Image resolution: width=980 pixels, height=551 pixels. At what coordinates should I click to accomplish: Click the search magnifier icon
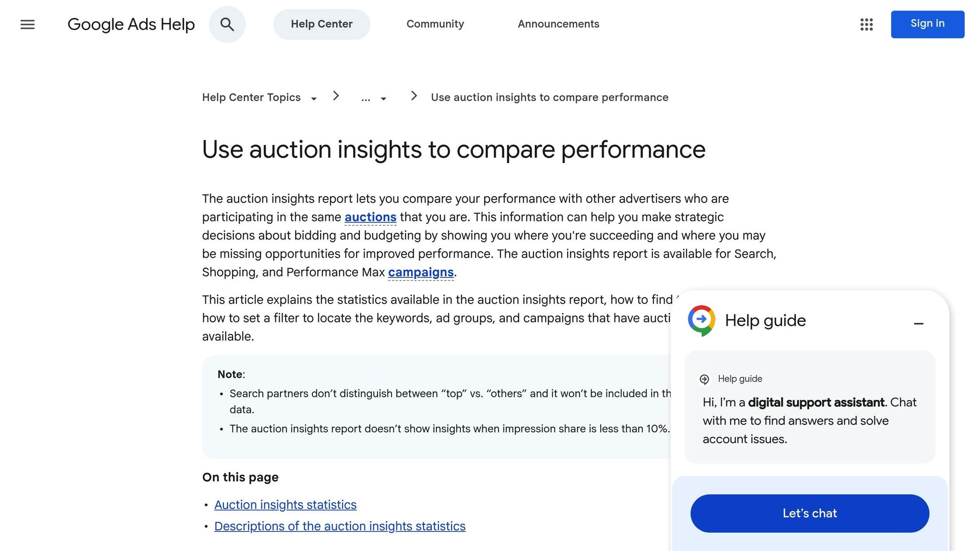pyautogui.click(x=227, y=24)
